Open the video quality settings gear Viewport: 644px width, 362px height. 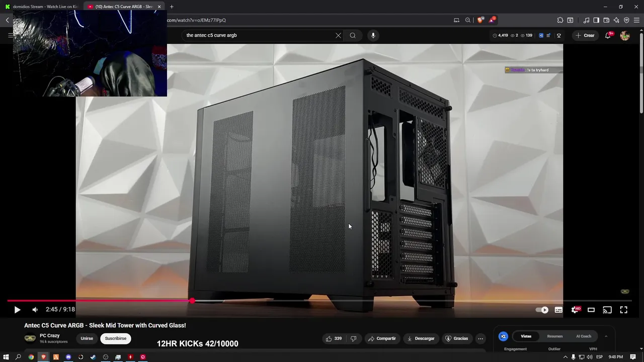click(x=575, y=310)
